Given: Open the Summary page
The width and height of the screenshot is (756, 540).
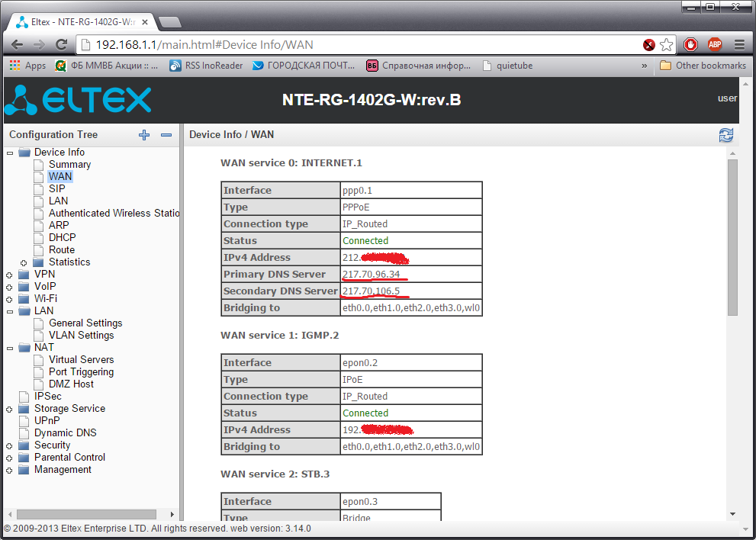Looking at the screenshot, I should point(69,165).
